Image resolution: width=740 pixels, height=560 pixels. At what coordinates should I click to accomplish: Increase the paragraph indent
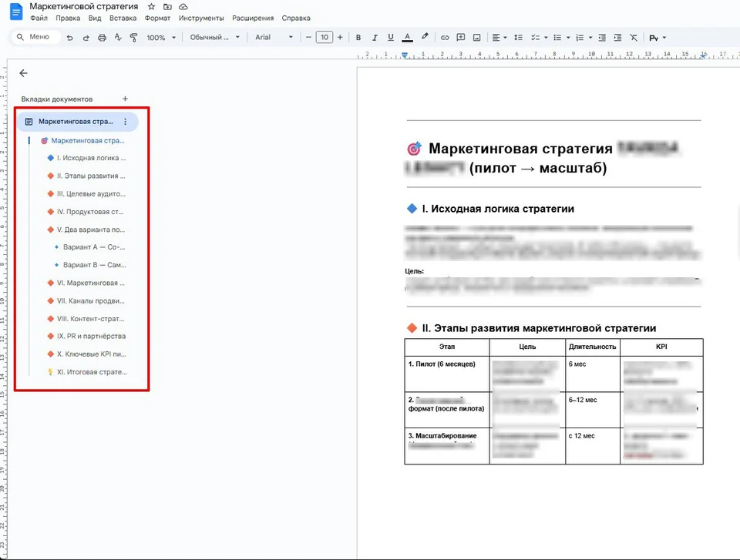pos(617,37)
